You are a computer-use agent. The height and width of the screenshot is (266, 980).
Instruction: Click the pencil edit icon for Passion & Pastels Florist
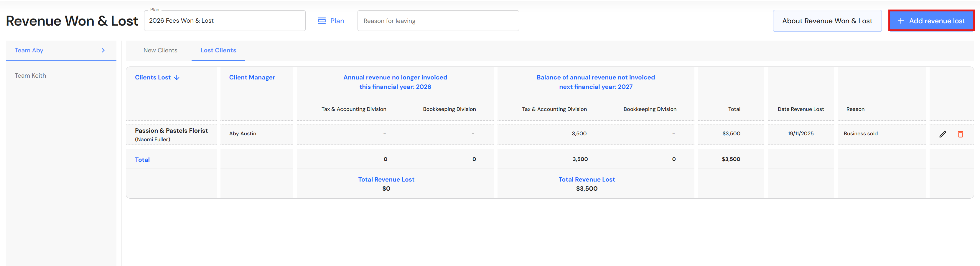click(942, 134)
